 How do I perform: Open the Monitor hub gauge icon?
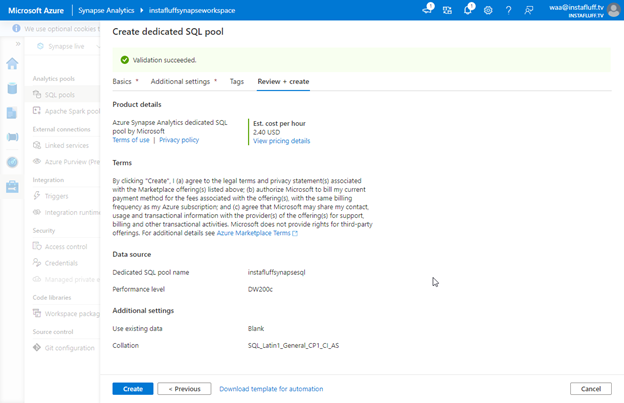pos(12,162)
